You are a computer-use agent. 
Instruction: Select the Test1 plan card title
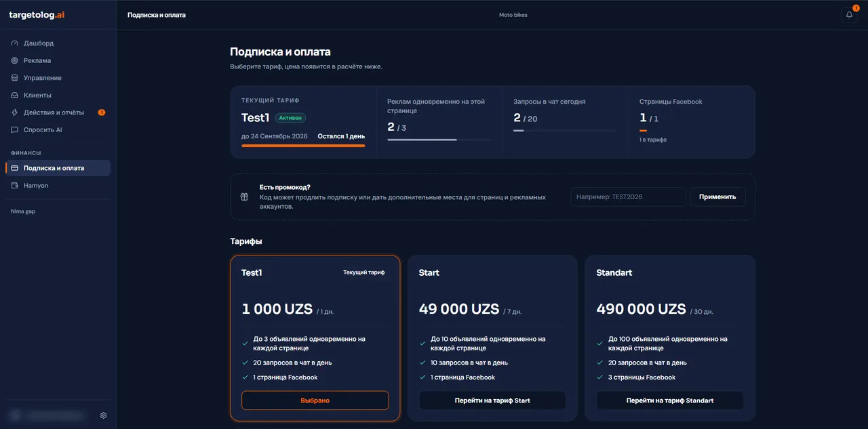[252, 272]
